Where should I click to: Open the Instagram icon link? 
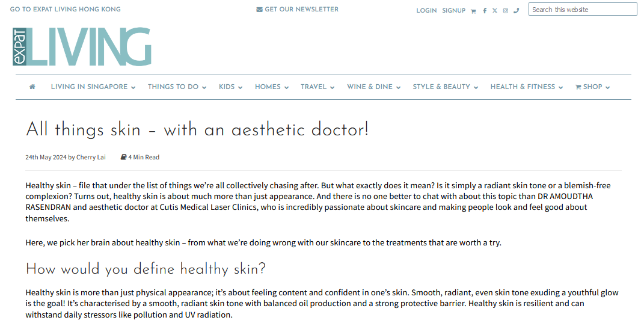[506, 11]
